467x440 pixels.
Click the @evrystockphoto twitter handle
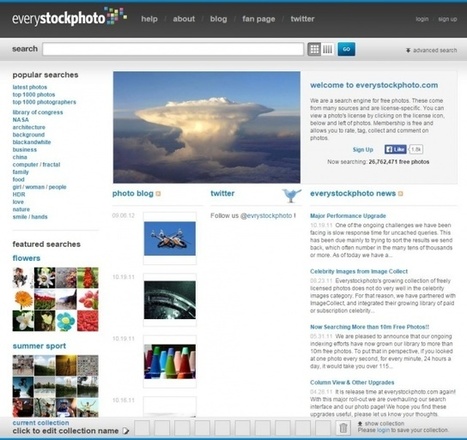click(x=266, y=216)
